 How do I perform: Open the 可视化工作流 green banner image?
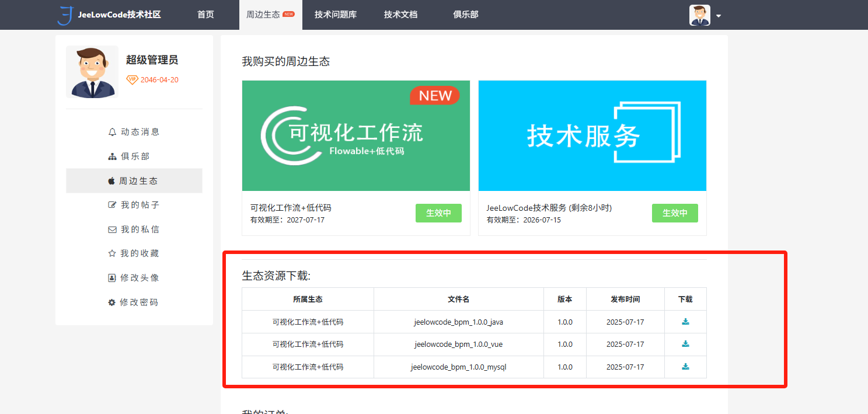click(356, 135)
